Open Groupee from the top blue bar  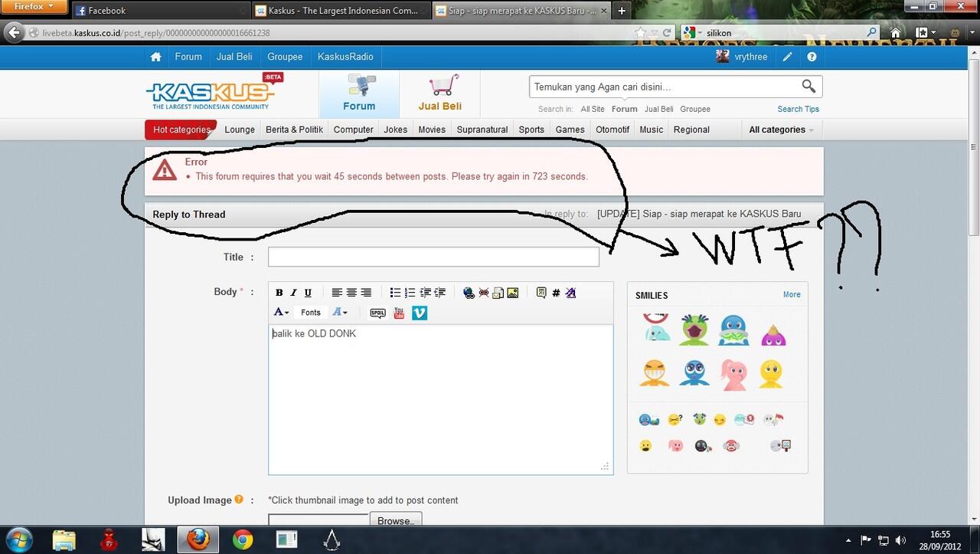pyautogui.click(x=285, y=57)
